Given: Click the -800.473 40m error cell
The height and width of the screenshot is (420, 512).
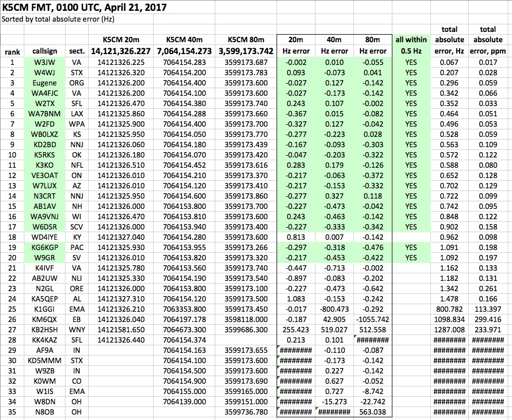Looking at the screenshot, I should coord(334,309).
